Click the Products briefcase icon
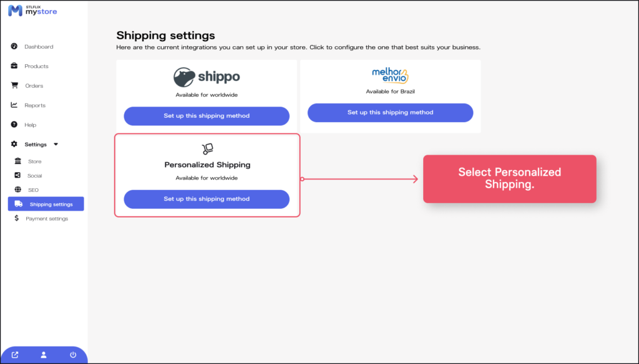639x364 pixels. click(x=14, y=66)
